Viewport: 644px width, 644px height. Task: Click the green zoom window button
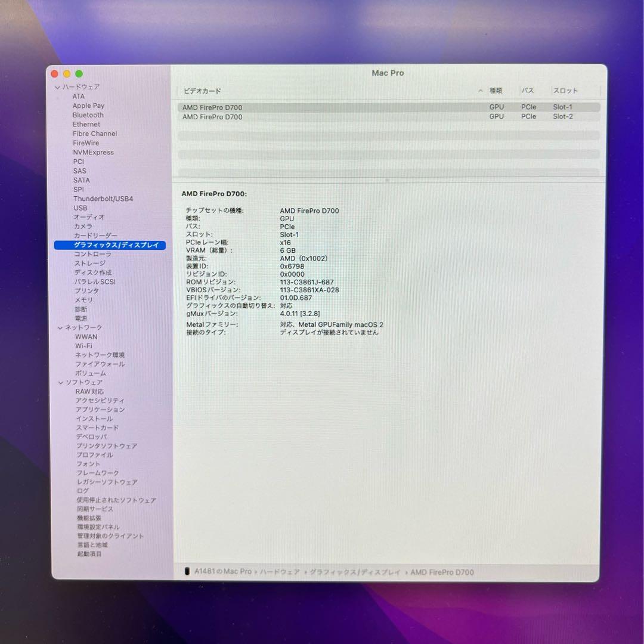point(79,74)
